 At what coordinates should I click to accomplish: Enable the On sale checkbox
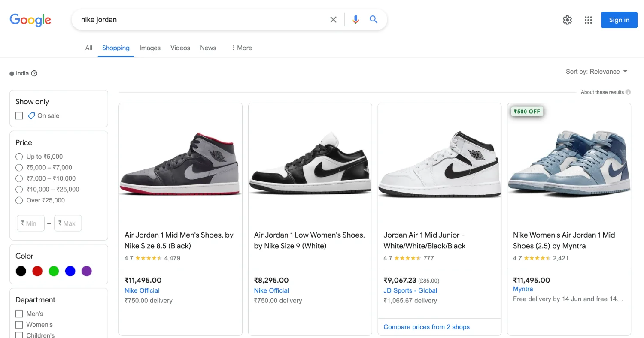tap(19, 116)
